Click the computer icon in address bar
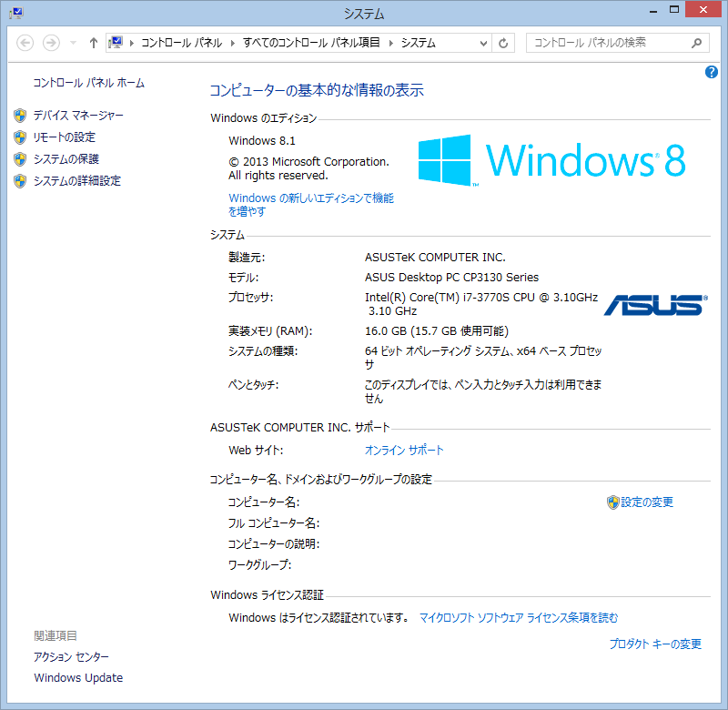The image size is (728, 710). pyautogui.click(x=116, y=43)
